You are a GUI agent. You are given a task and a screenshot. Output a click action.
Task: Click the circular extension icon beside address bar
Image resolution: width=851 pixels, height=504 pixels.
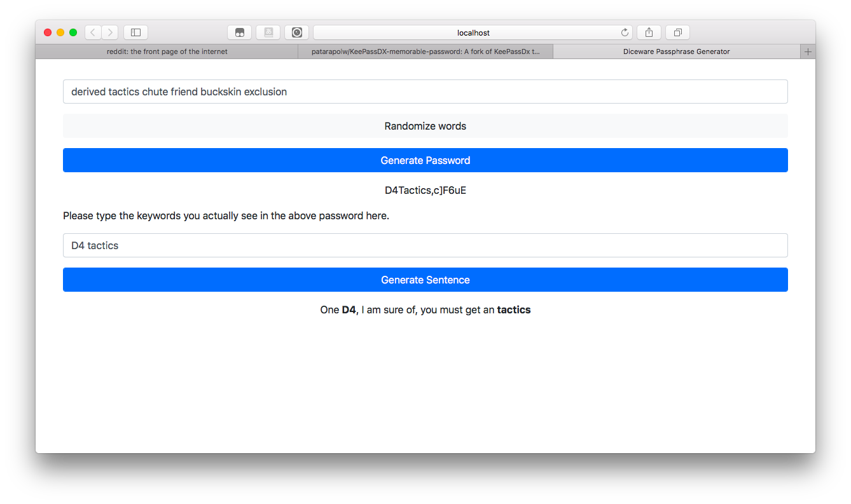296,32
